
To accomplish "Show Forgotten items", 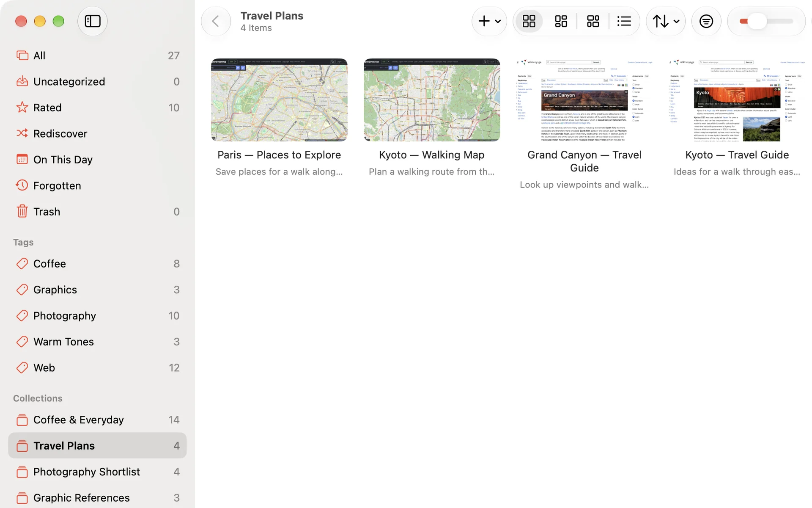I will pos(97,185).
